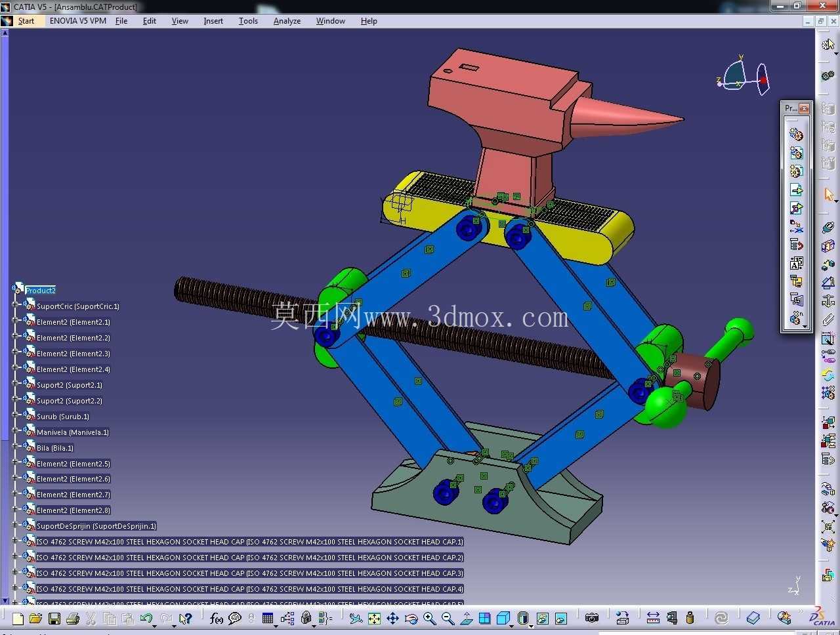Viewport: 840px width, 635px height.
Task: Expand Element2 (Element2.1) tree node
Action: pyautogui.click(x=15, y=321)
